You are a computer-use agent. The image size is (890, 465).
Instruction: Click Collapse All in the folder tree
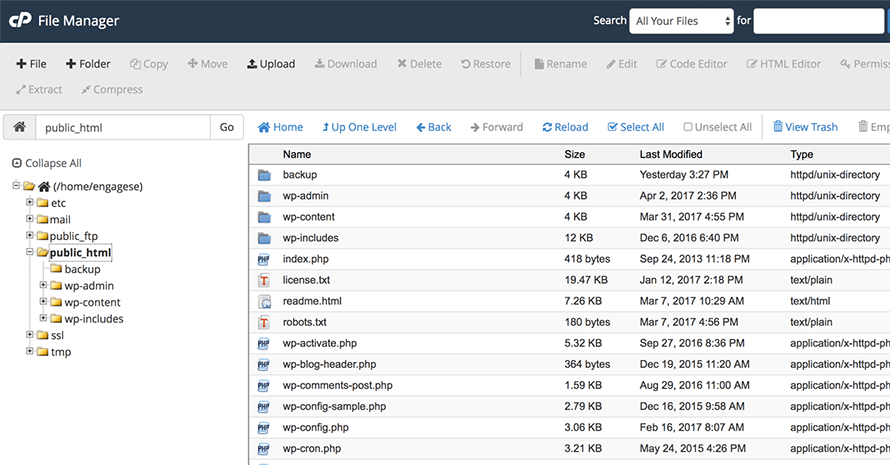(x=47, y=163)
